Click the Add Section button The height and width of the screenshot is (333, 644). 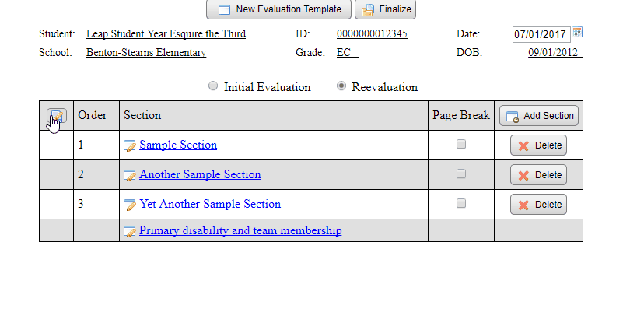[539, 116]
